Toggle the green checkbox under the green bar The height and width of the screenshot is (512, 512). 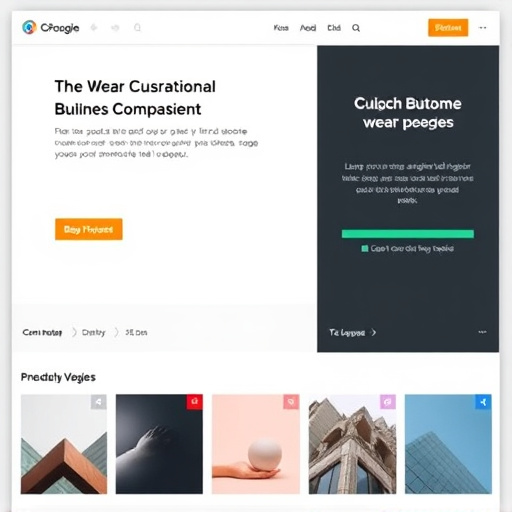click(x=365, y=249)
